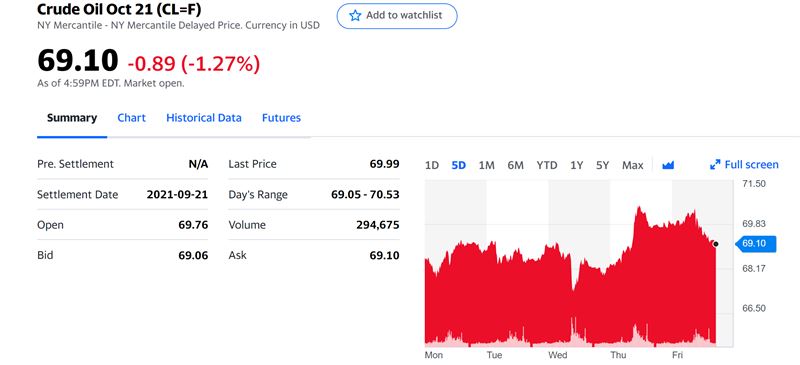Click the star icon on the watchlist button
The height and width of the screenshot is (365, 800).
[x=355, y=16]
